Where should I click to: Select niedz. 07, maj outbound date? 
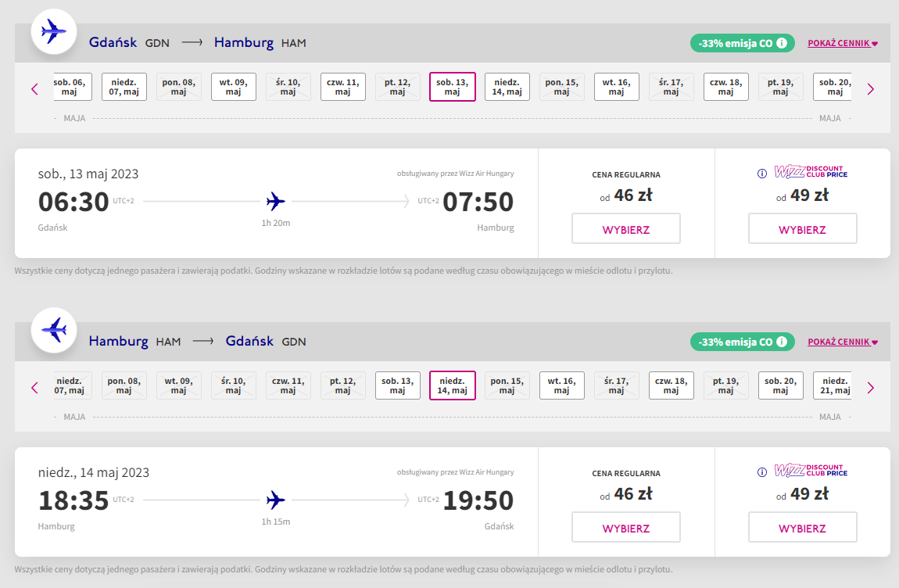click(124, 87)
